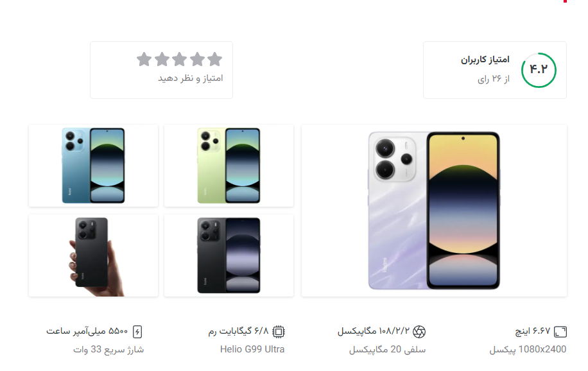Click the camera aperture icon
This screenshot has height=371, width=588.
tap(419, 332)
